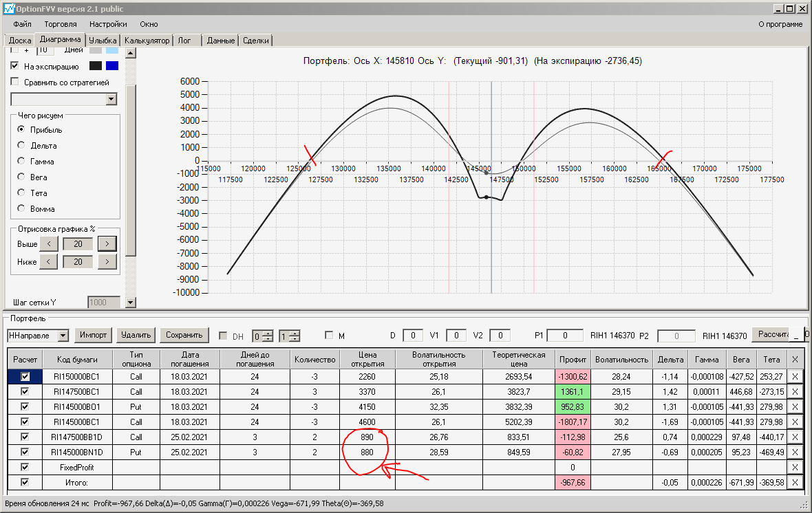Viewport: 812px width, 513px height.
Task: Click the 'Сохранить' button
Action: pyautogui.click(x=184, y=335)
